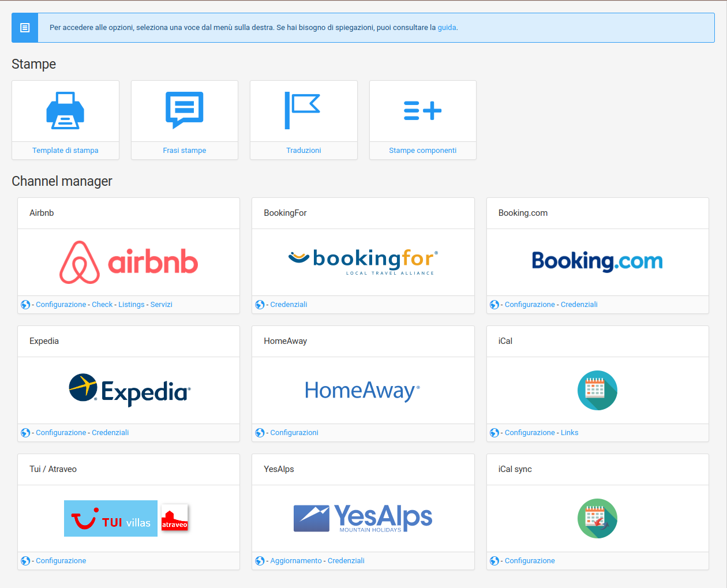Open BookingFor Credenziali

(x=289, y=305)
